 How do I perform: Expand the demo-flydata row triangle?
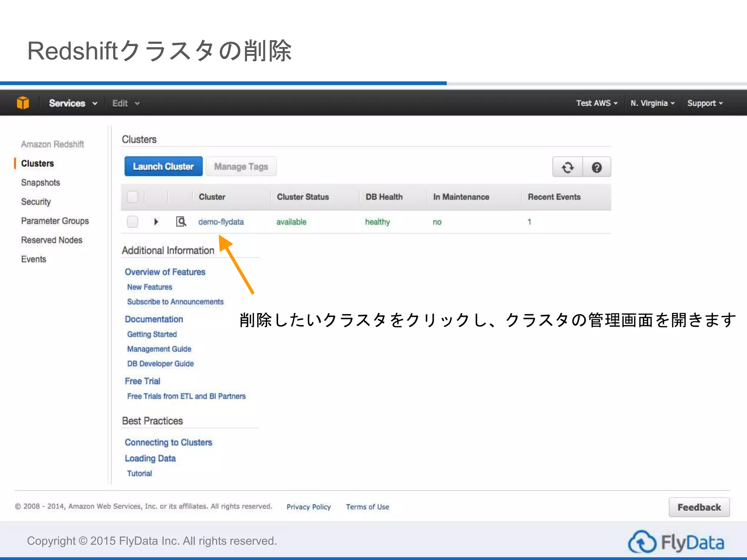pyautogui.click(x=156, y=222)
